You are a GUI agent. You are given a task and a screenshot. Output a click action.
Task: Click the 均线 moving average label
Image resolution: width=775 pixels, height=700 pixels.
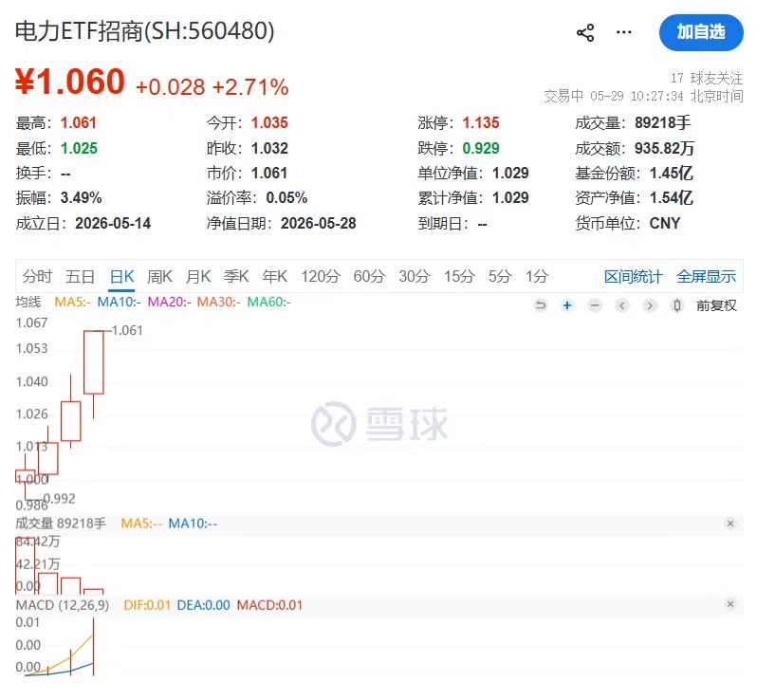[x=28, y=302]
